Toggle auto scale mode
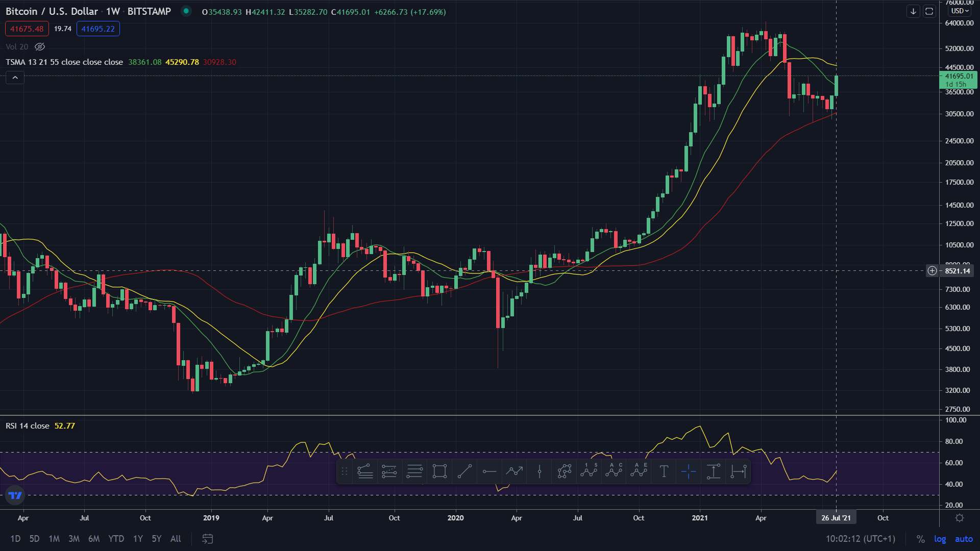 964,539
